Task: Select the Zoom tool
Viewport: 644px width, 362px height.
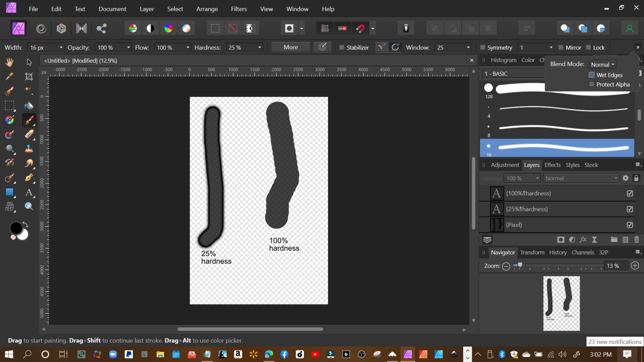Action: [29, 206]
